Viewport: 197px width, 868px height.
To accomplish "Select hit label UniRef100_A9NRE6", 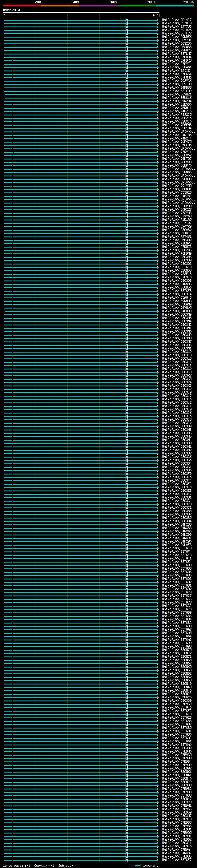I will point(176,37).
